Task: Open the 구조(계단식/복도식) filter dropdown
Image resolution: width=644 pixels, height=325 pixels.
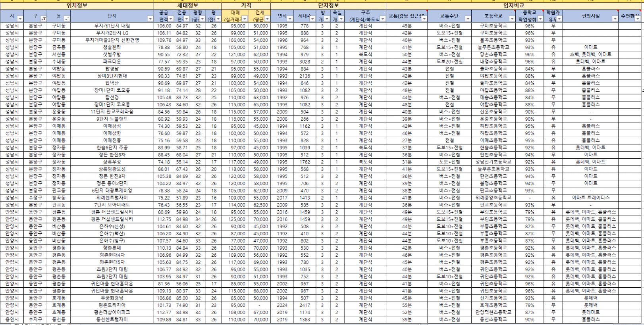Action: 382,19
